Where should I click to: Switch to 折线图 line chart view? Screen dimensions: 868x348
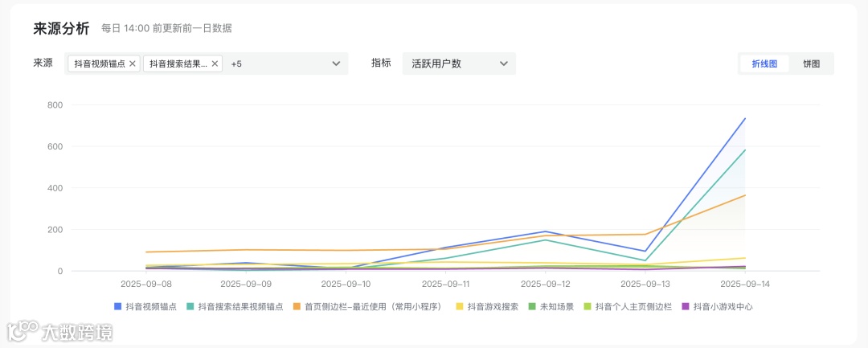[764, 63]
